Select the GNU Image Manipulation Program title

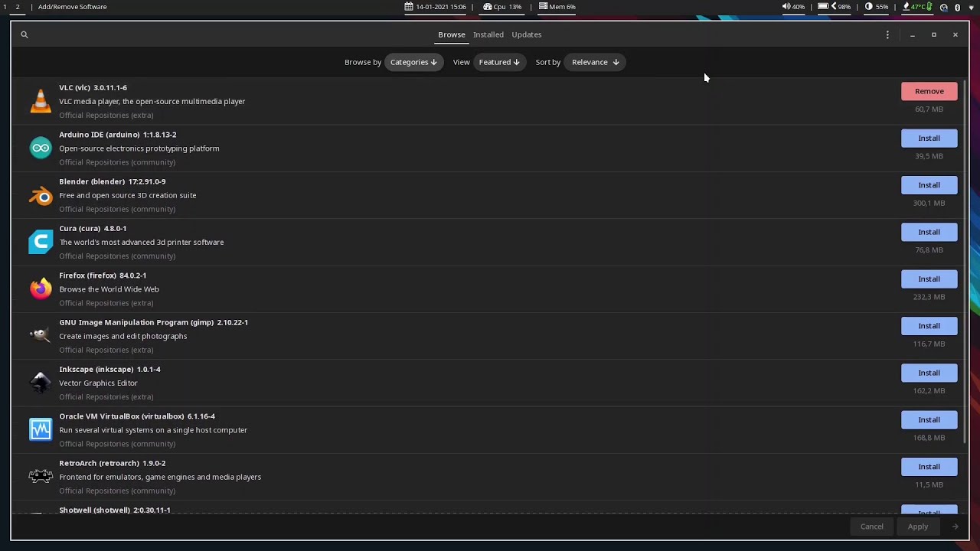tap(153, 322)
